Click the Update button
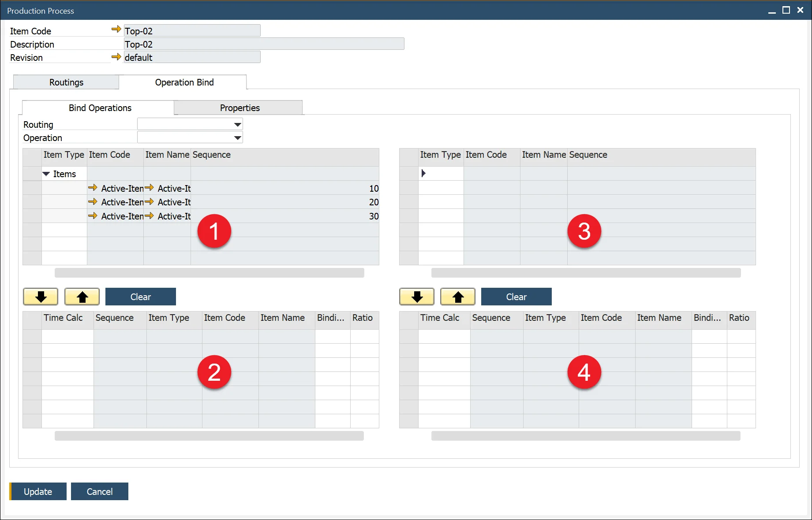Screen dimensions: 812x520 click(x=38, y=491)
